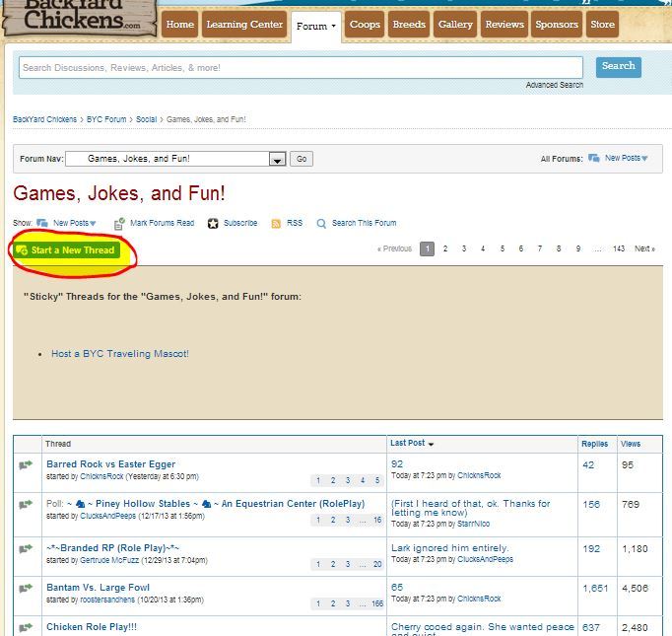Open the Forum Nav dropdown list
This screenshot has width=672, height=636.
click(x=277, y=159)
